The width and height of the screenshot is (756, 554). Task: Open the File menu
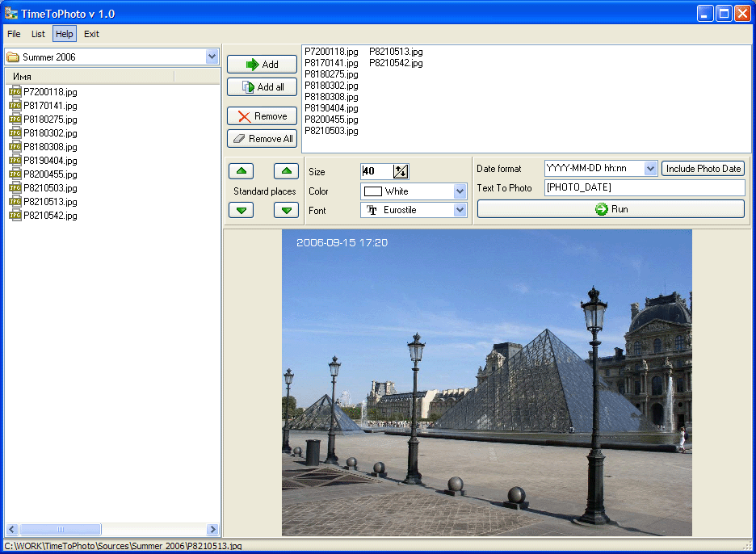coord(14,34)
